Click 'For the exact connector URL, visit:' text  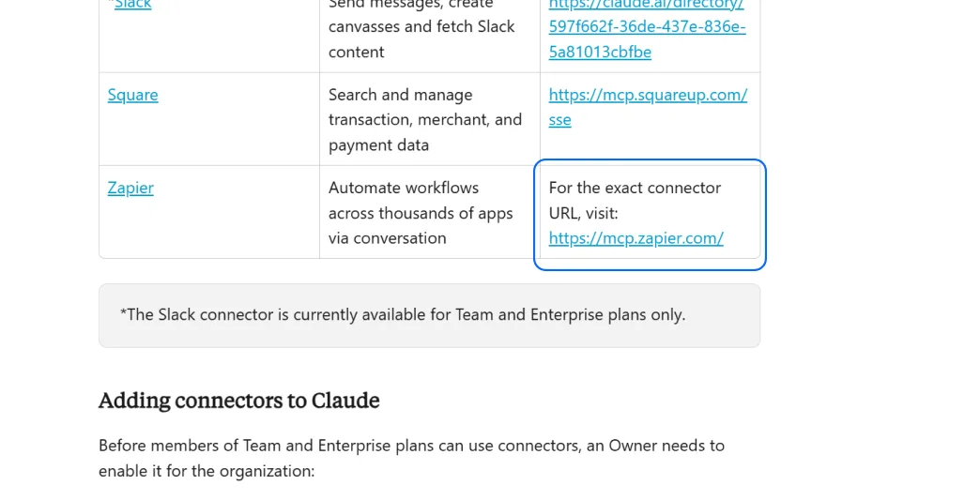click(x=635, y=200)
